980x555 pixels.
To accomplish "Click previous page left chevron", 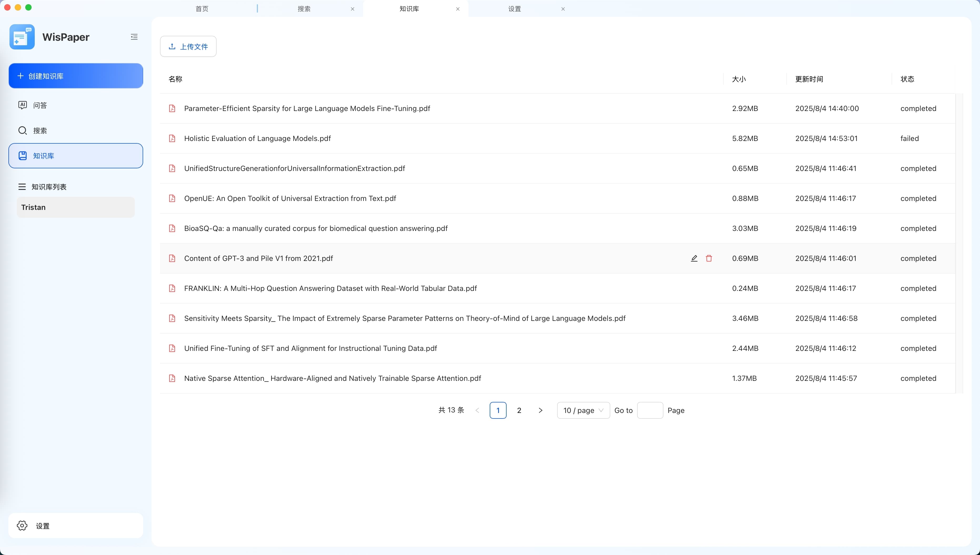I will pos(477,411).
